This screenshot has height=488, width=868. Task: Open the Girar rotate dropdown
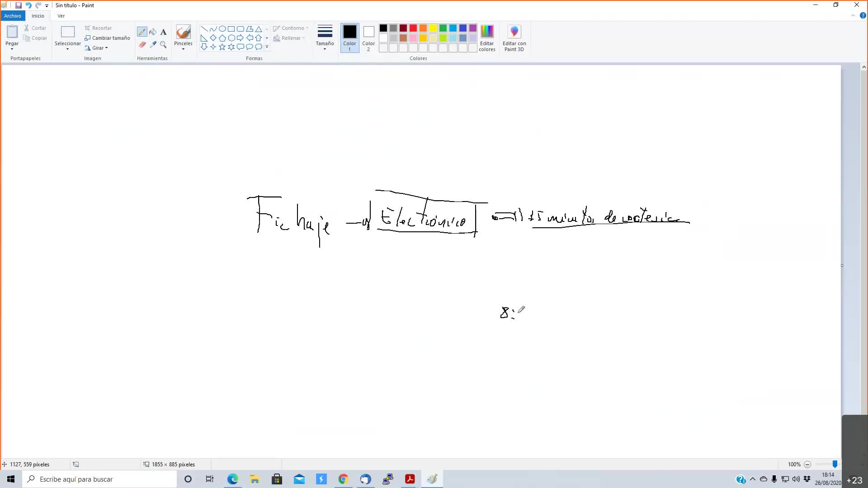click(x=96, y=48)
